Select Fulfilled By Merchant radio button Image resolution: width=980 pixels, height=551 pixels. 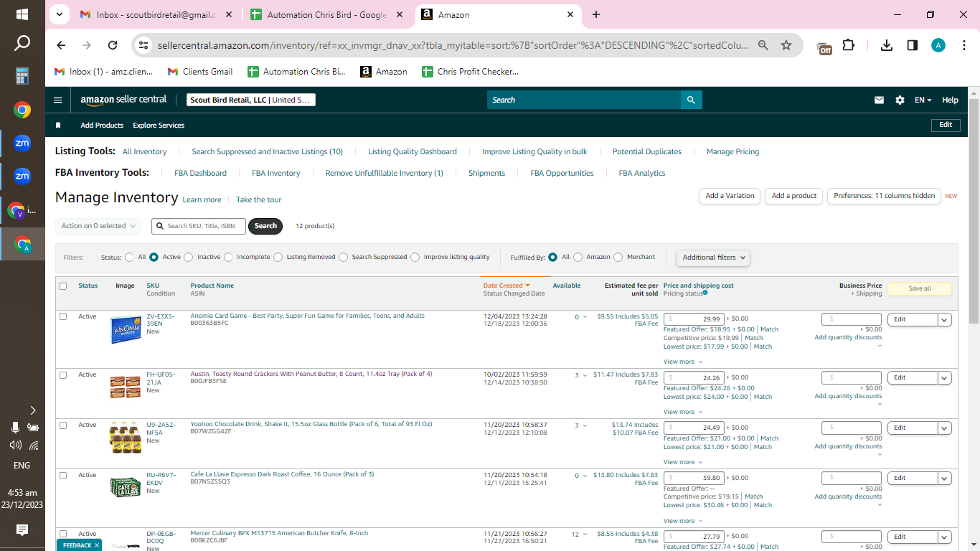(x=618, y=257)
